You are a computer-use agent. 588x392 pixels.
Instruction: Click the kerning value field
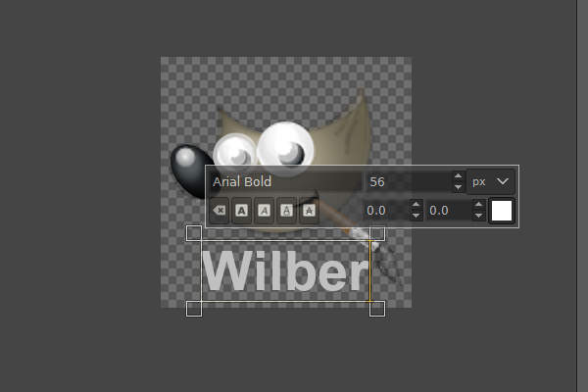click(x=449, y=211)
